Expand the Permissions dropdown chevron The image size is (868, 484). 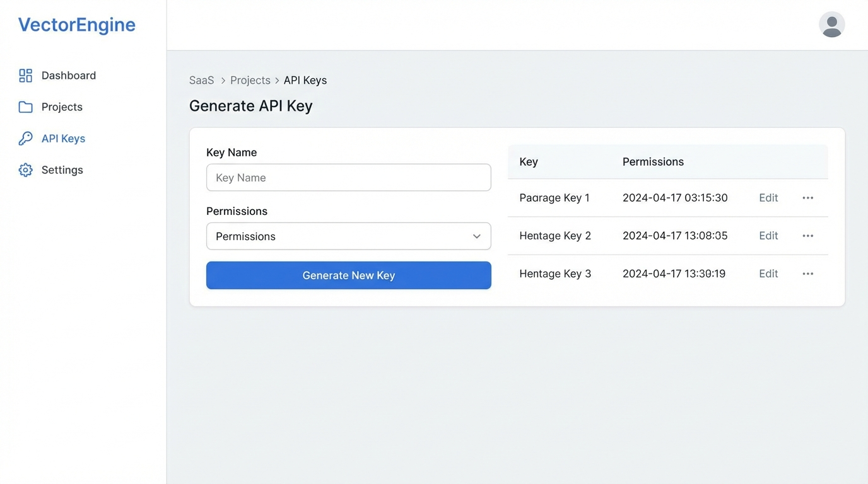click(476, 236)
